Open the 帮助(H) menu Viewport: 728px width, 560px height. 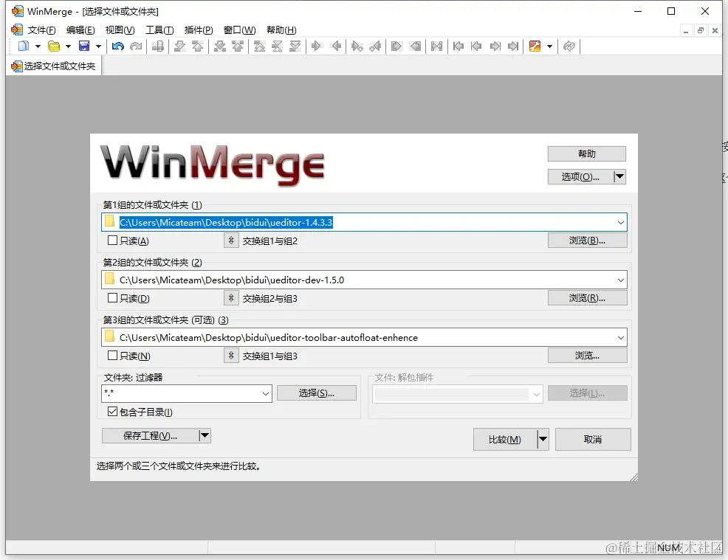coord(281,30)
